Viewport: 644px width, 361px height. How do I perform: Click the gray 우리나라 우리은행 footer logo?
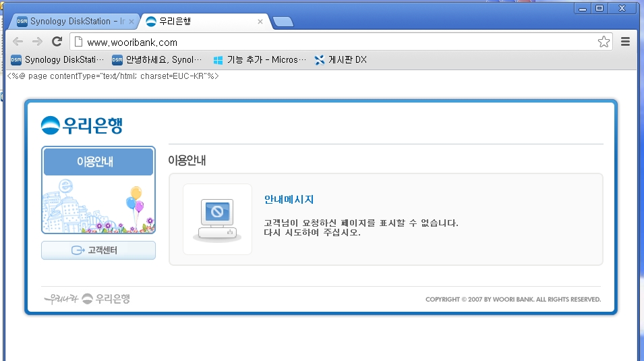click(x=87, y=299)
